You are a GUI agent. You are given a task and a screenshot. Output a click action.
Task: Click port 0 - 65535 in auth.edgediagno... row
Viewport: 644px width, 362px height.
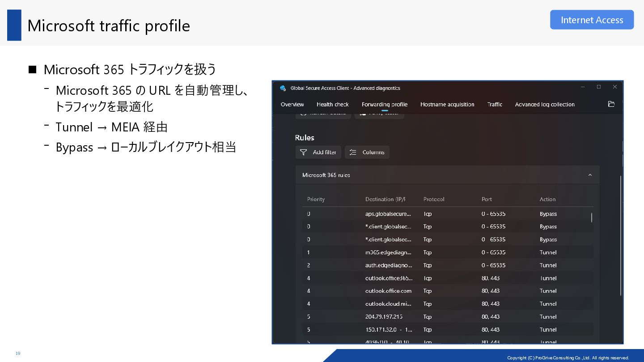coord(493,265)
